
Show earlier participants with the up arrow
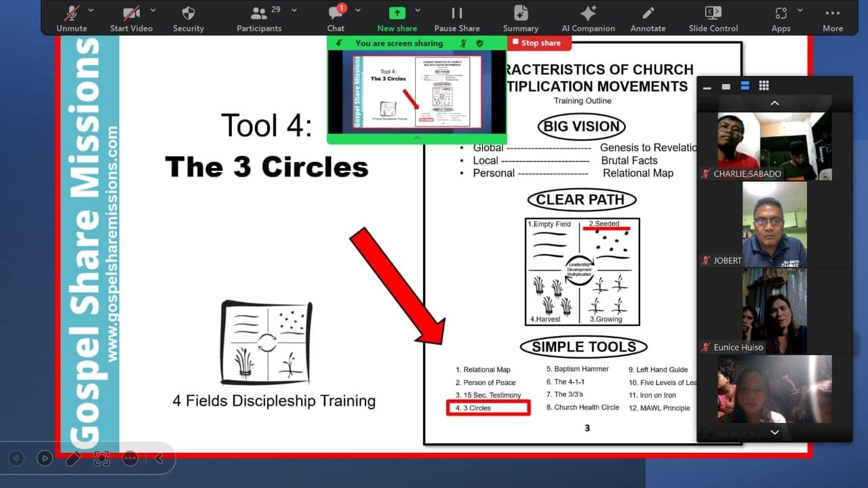click(774, 104)
